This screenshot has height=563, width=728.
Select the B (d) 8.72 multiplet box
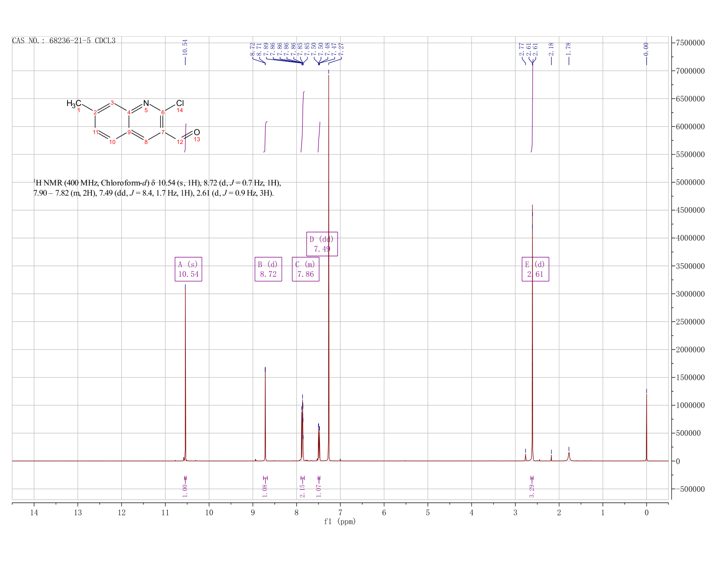(268, 269)
